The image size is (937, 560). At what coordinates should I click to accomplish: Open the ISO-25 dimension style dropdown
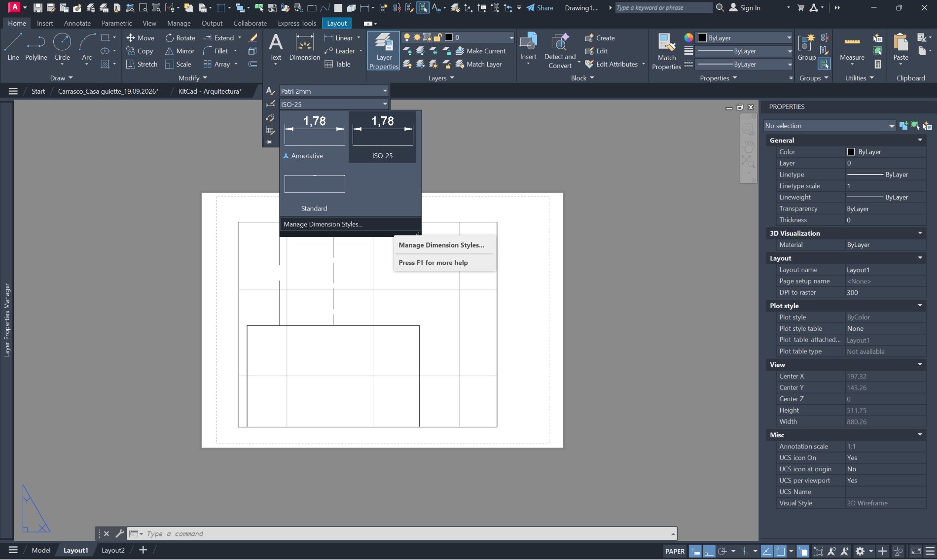tap(334, 105)
